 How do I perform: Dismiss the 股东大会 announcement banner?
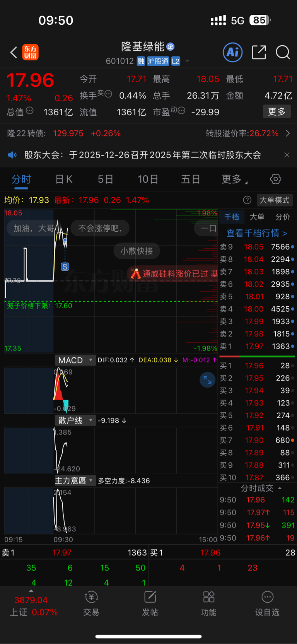point(287,155)
